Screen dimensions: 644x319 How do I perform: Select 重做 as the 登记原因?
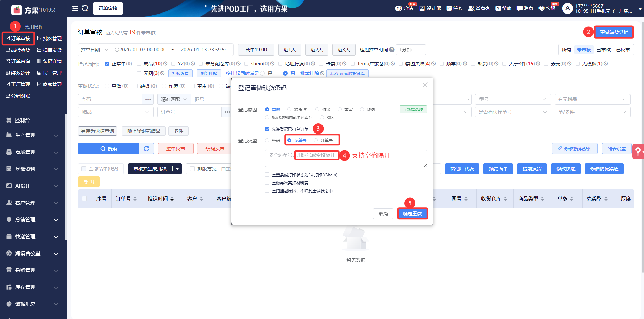click(x=267, y=109)
